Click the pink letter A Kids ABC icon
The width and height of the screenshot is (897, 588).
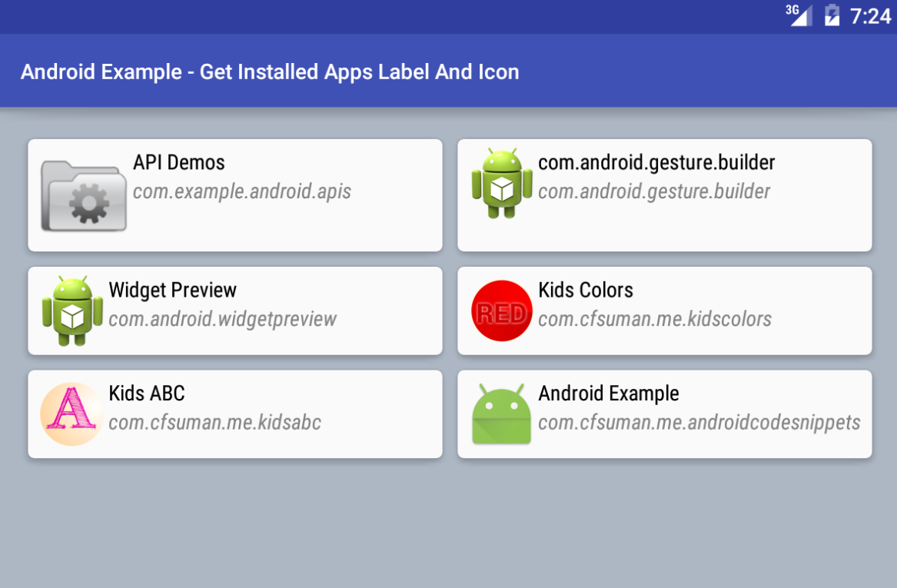click(x=71, y=414)
